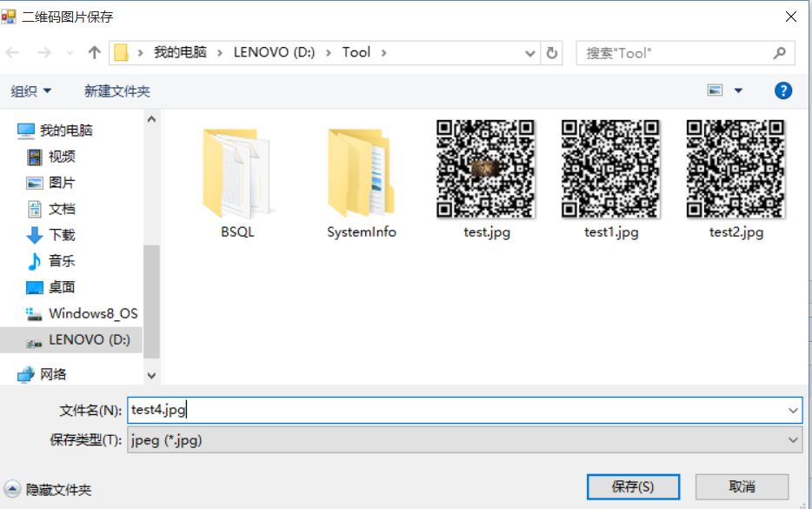
Task: Expand the chevron after LENOVO (D:) in path
Action: [329, 53]
